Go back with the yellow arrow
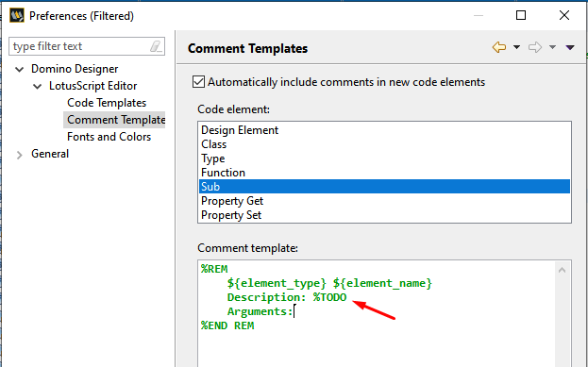588x367 pixels. (x=499, y=47)
